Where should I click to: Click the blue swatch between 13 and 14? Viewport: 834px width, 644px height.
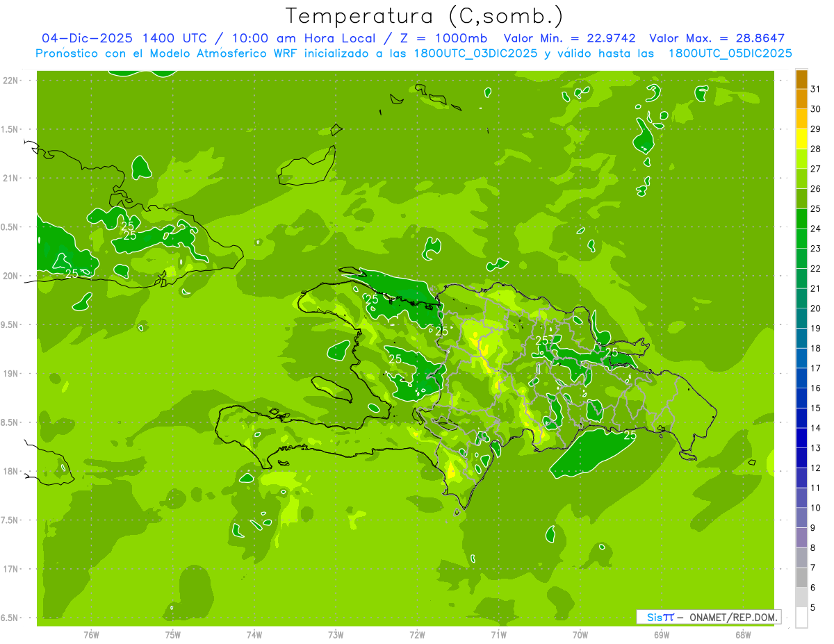pos(802,438)
